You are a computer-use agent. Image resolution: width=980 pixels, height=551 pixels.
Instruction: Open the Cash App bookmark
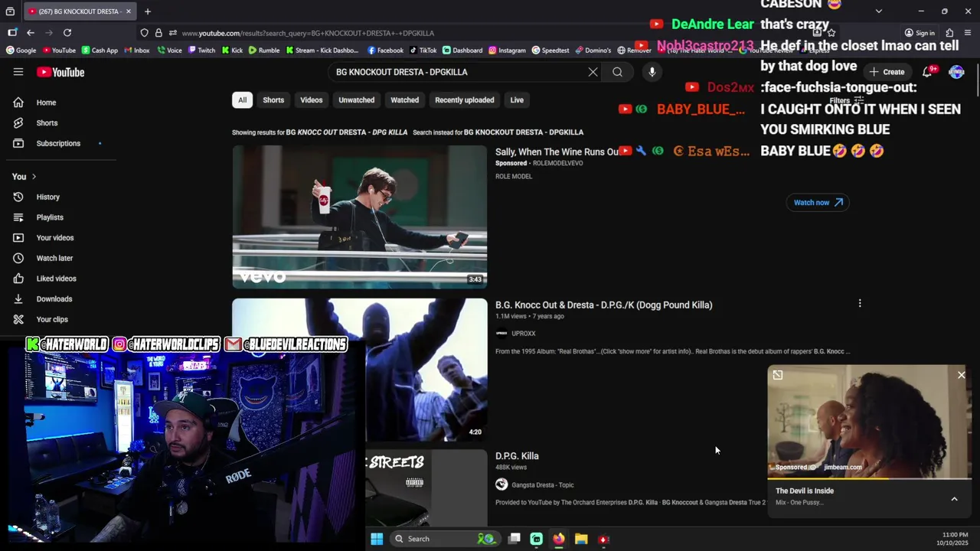click(x=100, y=51)
